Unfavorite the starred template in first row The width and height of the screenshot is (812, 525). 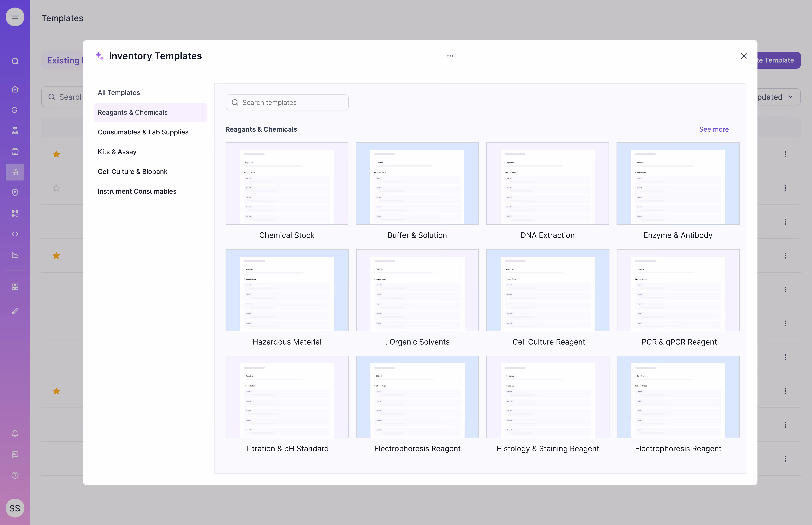56,154
